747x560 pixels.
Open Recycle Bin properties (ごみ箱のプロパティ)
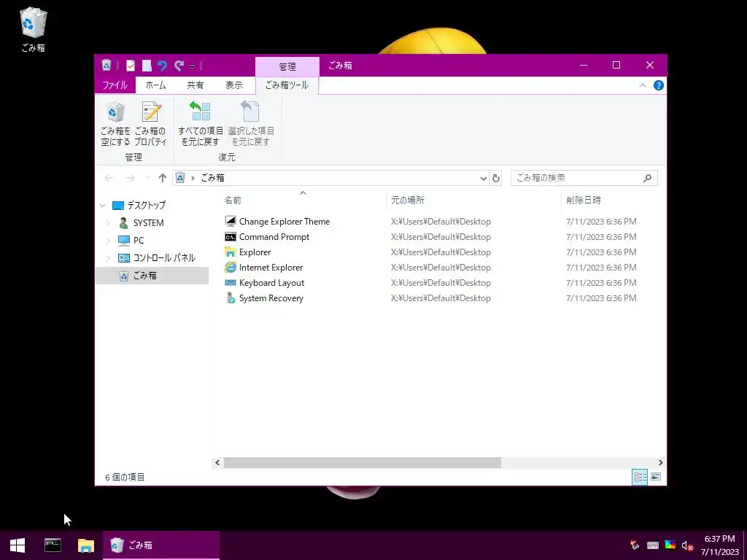[x=150, y=123]
